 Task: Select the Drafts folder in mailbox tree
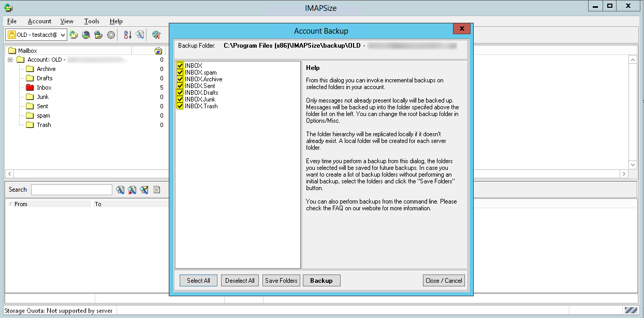tap(45, 78)
